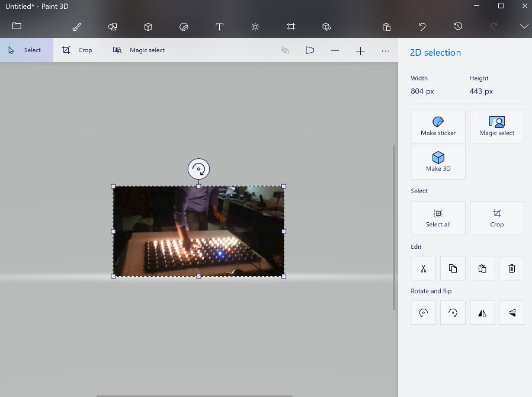Viewport: 532px width, 397px height.
Task: Select the Brushes tool
Action: [76, 27]
